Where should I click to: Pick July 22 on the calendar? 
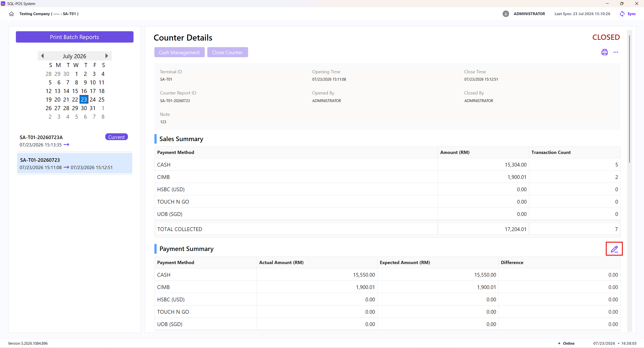point(75,100)
